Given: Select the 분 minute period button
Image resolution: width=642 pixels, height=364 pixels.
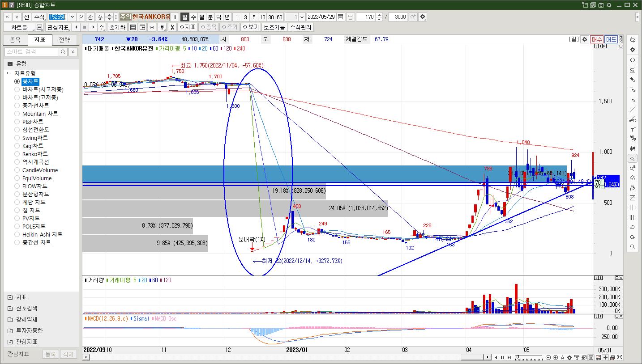Looking at the screenshot, I should 210,17.
